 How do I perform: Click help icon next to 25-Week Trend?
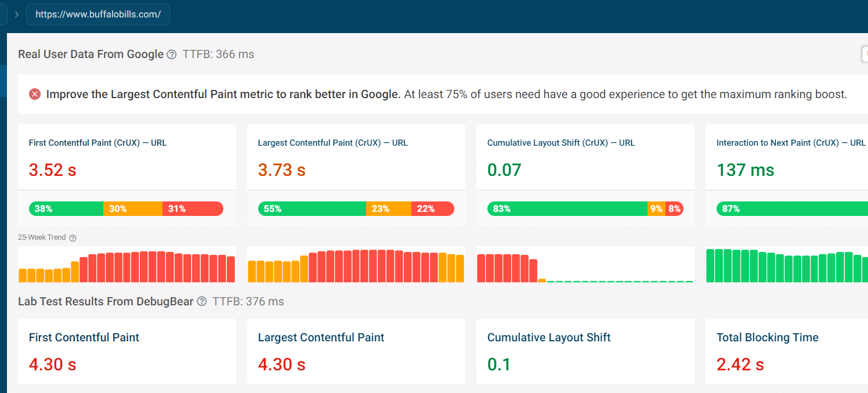point(73,238)
